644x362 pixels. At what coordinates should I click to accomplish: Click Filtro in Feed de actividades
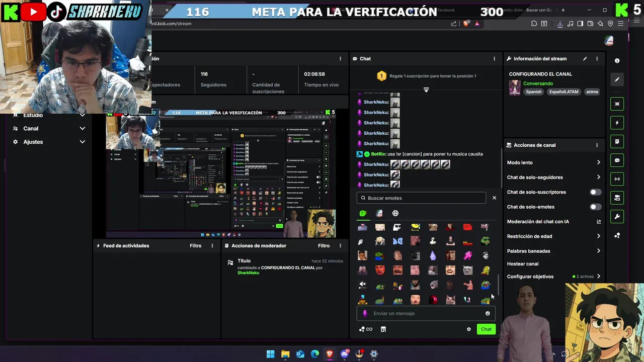pos(195,246)
